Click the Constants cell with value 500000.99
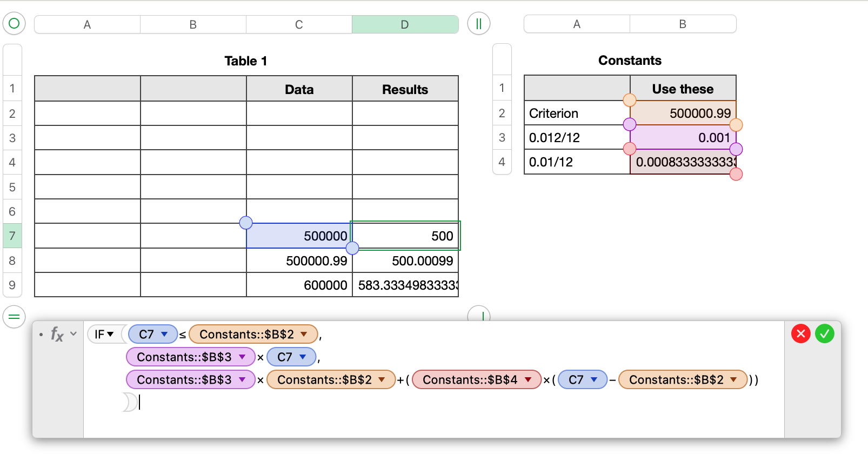Screen dimensions: 868x454 coord(683,113)
